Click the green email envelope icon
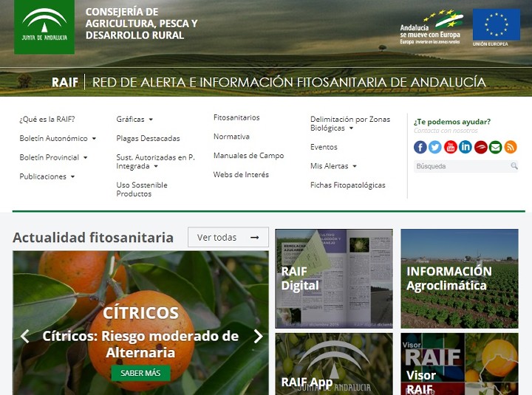Image resolution: width=532 pixels, height=395 pixels. [495, 147]
